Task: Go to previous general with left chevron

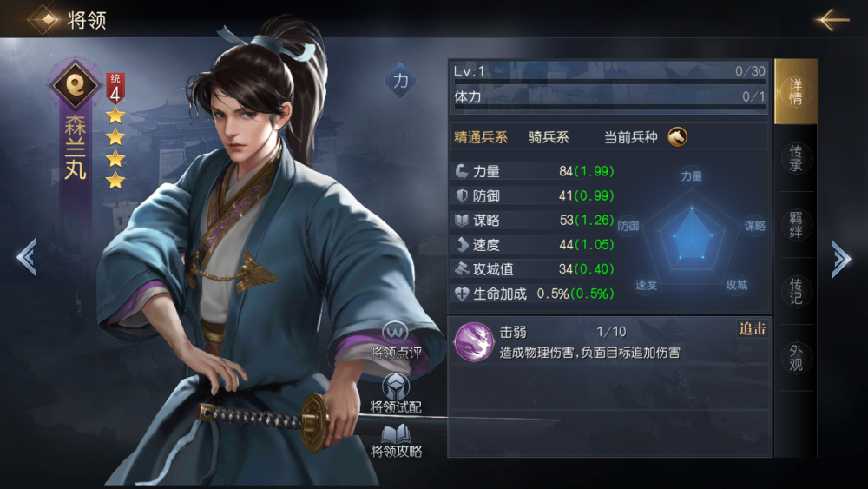Action: click(x=27, y=256)
